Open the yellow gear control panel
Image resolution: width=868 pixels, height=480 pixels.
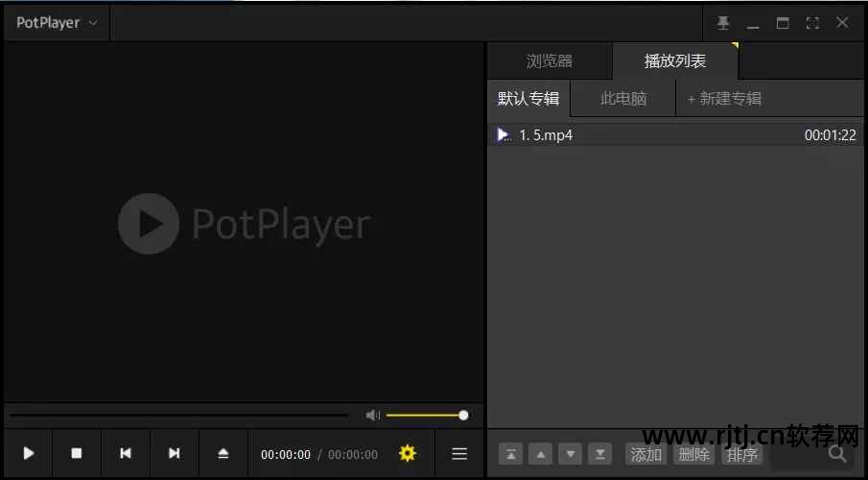tap(408, 453)
